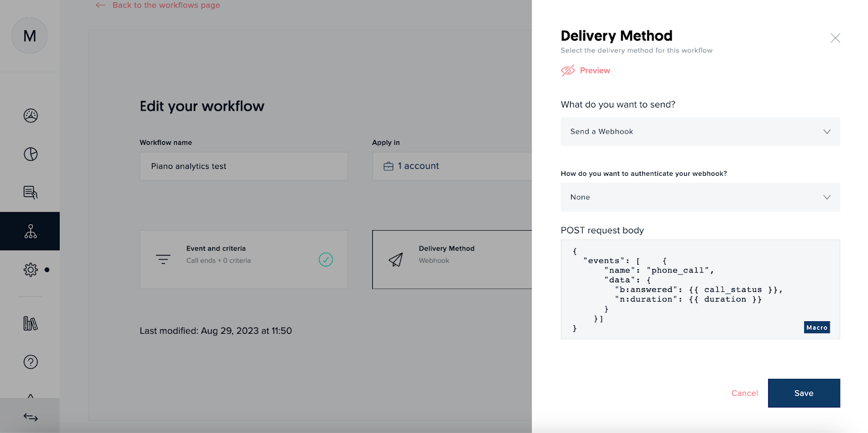Click the Save button
The height and width of the screenshot is (433, 868).
pos(803,393)
